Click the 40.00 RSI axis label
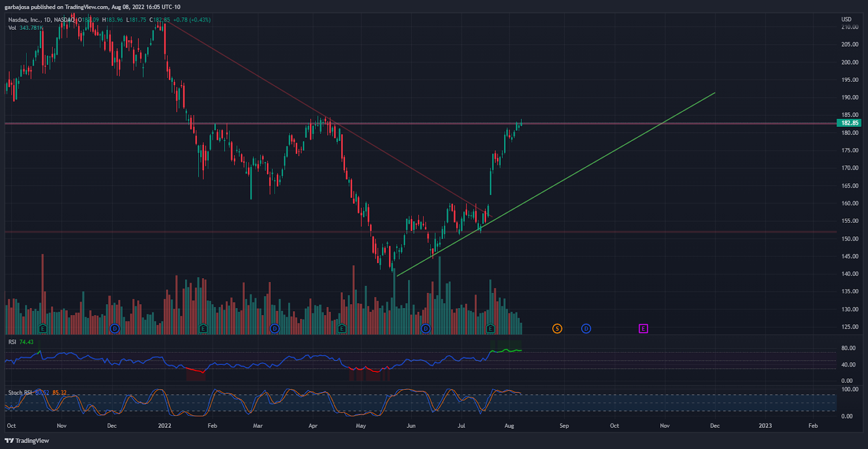Image resolution: width=868 pixels, height=449 pixels. [x=848, y=365]
